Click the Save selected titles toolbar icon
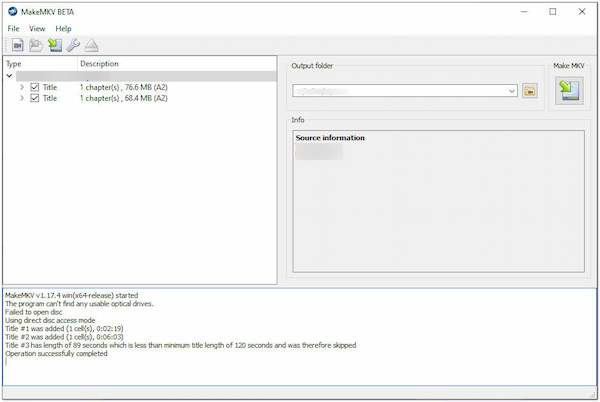 55,45
